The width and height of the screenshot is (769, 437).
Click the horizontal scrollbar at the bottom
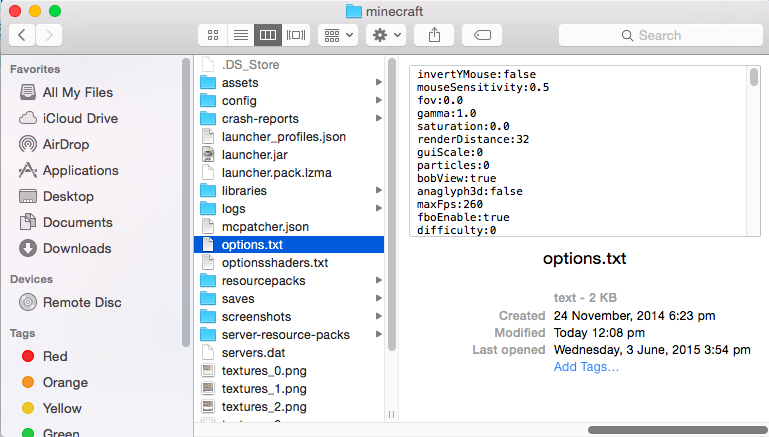(674, 430)
